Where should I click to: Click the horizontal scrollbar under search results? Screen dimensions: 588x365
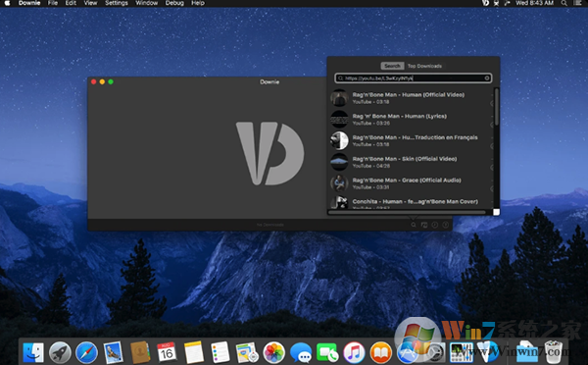pos(407,212)
